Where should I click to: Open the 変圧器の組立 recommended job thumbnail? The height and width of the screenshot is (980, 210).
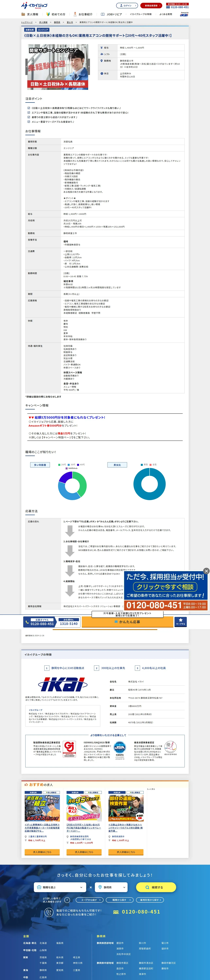42,808
